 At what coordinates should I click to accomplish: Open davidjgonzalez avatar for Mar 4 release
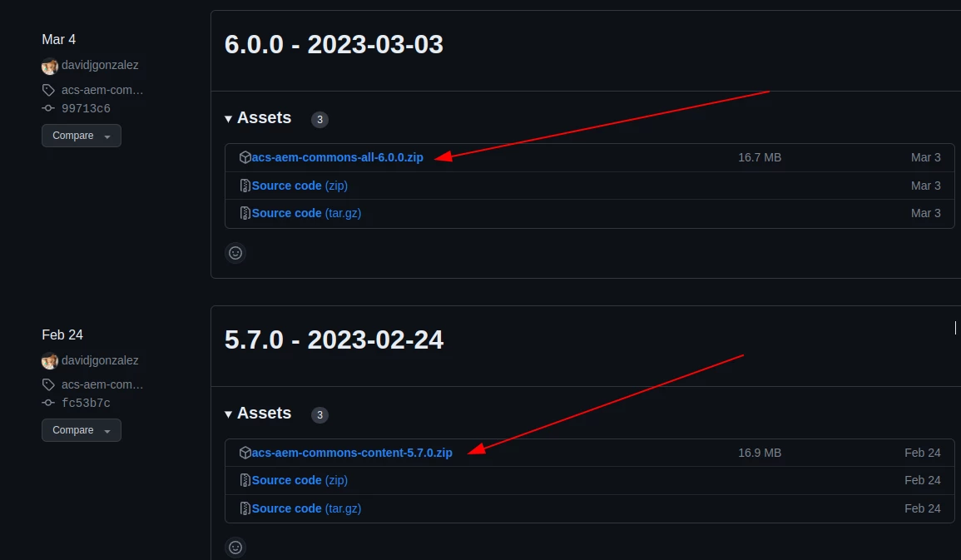[x=50, y=66]
